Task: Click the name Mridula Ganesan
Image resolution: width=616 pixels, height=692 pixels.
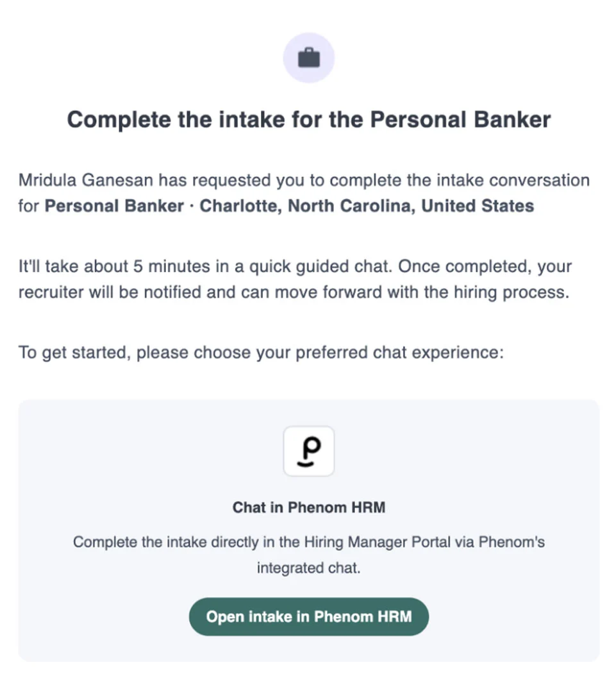Action: pyautogui.click(x=85, y=180)
